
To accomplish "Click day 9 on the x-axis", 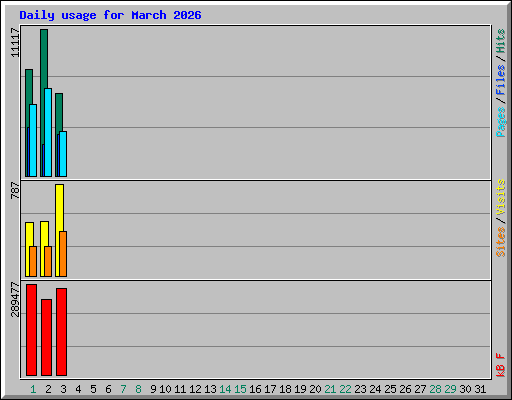I will coord(153,389).
